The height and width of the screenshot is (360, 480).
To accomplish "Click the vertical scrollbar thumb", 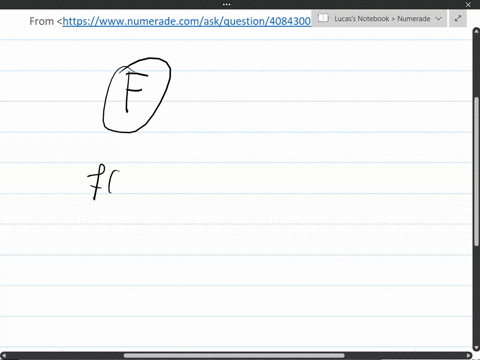I will (x=476, y=172).
